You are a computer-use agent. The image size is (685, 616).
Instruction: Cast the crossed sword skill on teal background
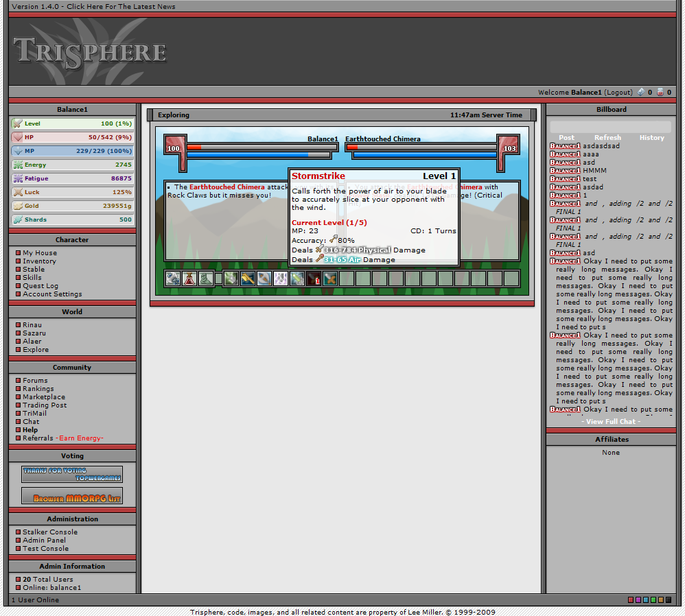(330, 279)
